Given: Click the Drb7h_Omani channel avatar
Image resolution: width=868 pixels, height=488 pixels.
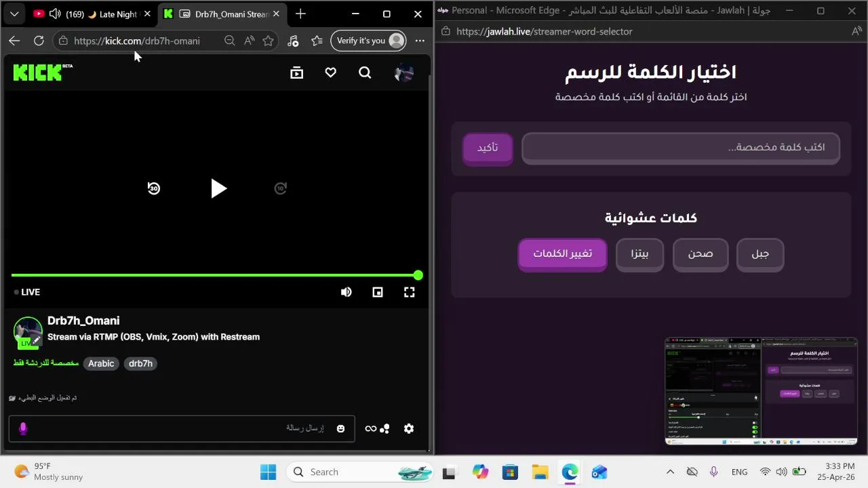Looking at the screenshot, I should tap(28, 331).
